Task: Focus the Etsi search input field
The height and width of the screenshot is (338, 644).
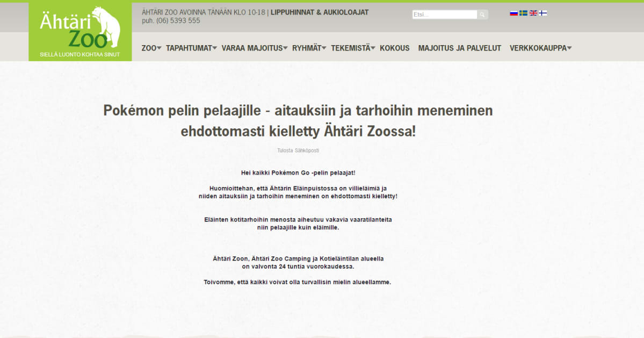Action: tap(444, 15)
